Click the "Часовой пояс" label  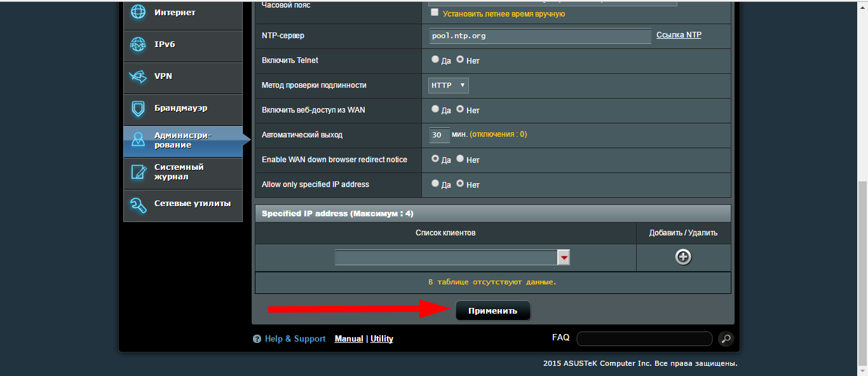286,4
